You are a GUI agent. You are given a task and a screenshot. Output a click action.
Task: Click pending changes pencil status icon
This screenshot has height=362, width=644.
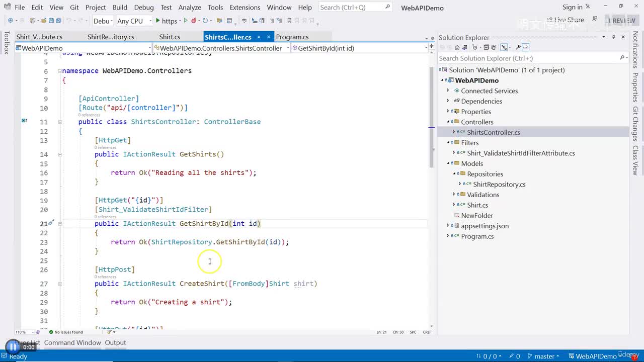(514, 356)
